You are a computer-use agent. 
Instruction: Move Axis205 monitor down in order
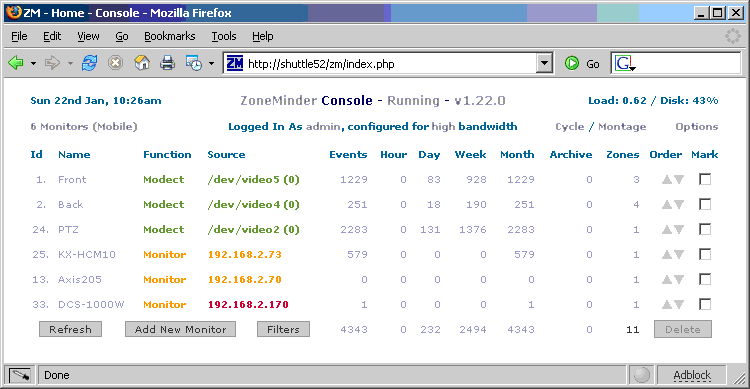point(679,279)
